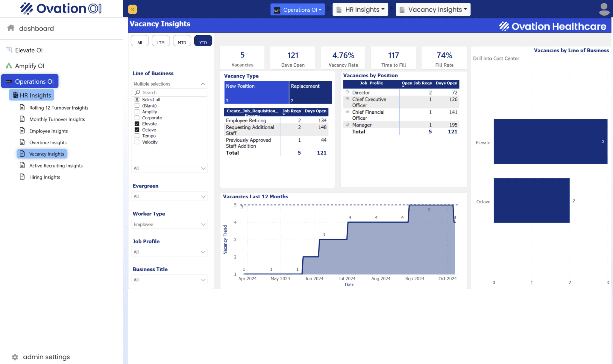Click the Amplify OI sidebar icon
613x364 pixels.
point(9,66)
